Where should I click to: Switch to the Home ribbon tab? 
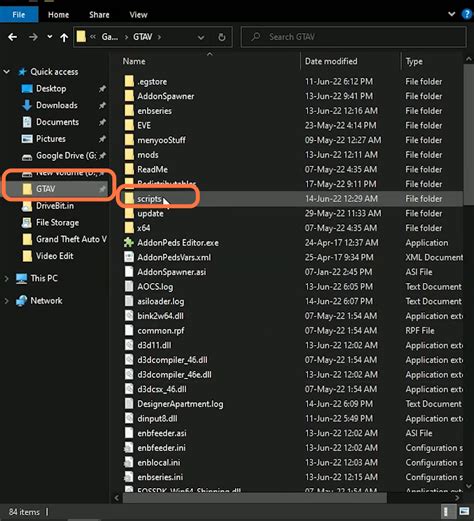pyautogui.click(x=58, y=15)
